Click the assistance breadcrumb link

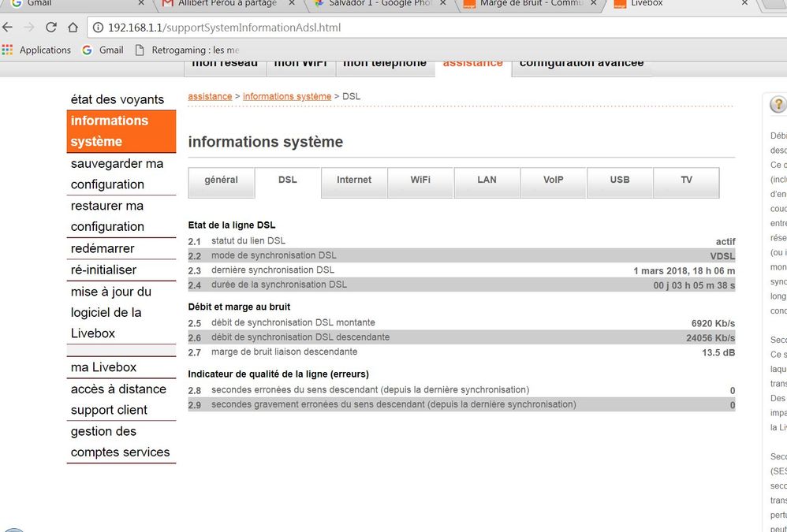tap(209, 96)
